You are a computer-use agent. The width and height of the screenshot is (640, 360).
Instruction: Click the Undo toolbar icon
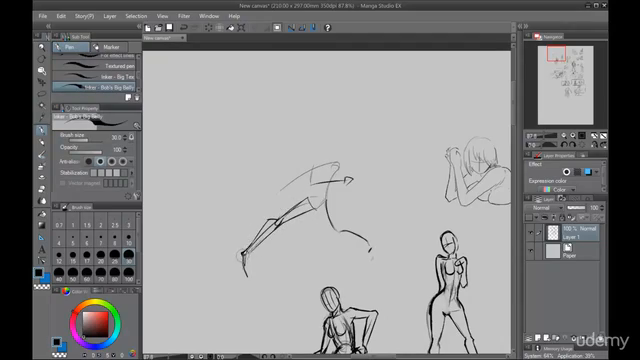184,28
